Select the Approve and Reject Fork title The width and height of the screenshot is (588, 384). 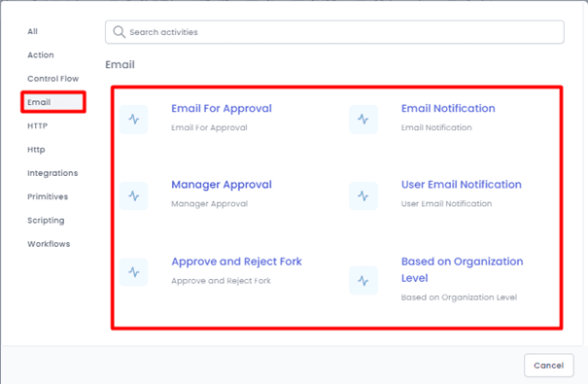[x=236, y=262]
